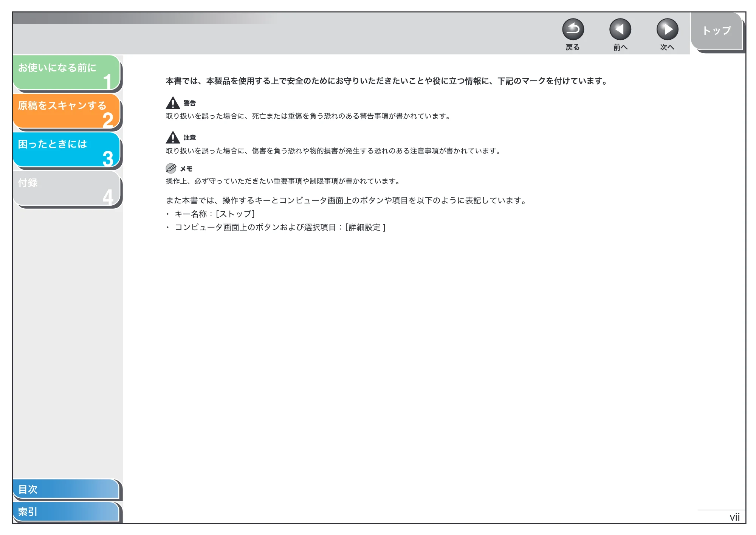Click the memo description starting 操作上
756x535 pixels.
tap(283, 181)
